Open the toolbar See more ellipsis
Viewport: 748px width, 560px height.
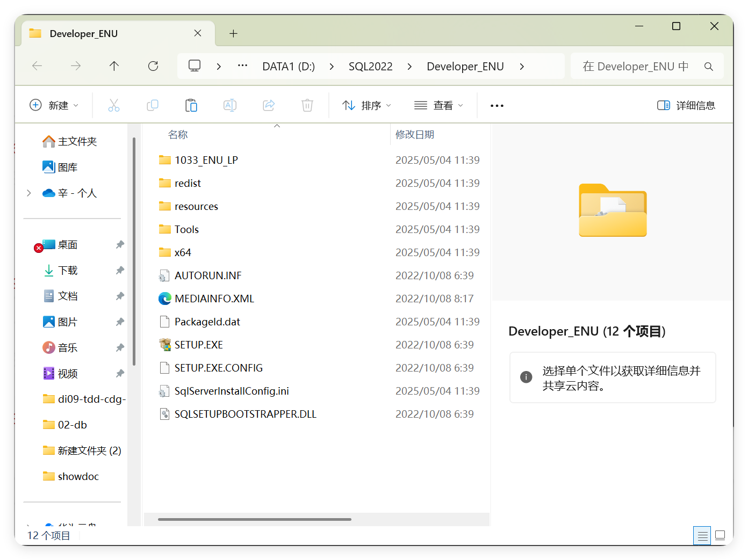tap(497, 106)
